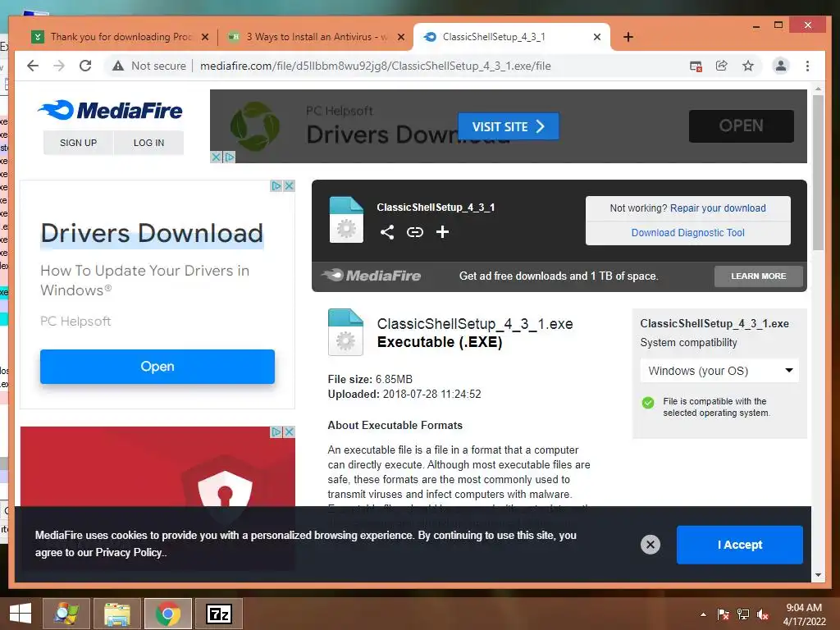Bookmark this page with the star icon
840x630 pixels.
click(x=748, y=66)
